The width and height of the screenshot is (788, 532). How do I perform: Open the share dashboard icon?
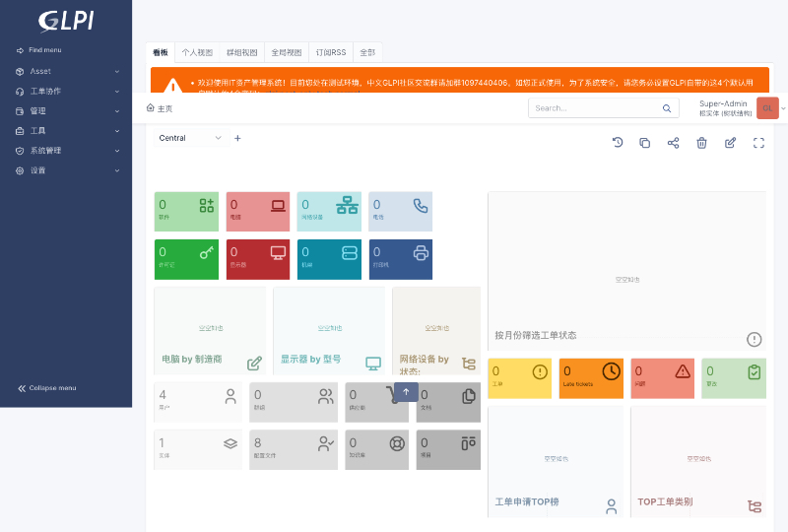click(674, 143)
